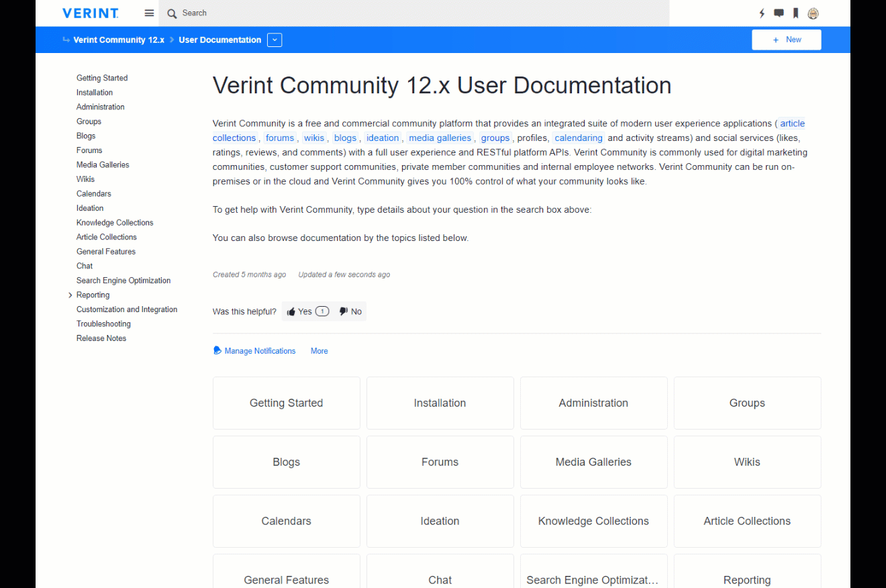Viewport: 886px width, 588px height.
Task: Open Manage Notifications link
Action: click(x=254, y=351)
